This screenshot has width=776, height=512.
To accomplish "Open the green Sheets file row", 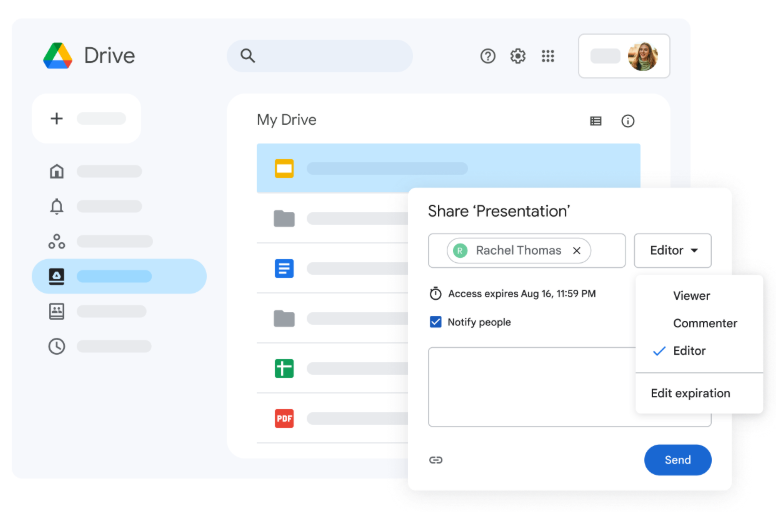I will point(333,369).
